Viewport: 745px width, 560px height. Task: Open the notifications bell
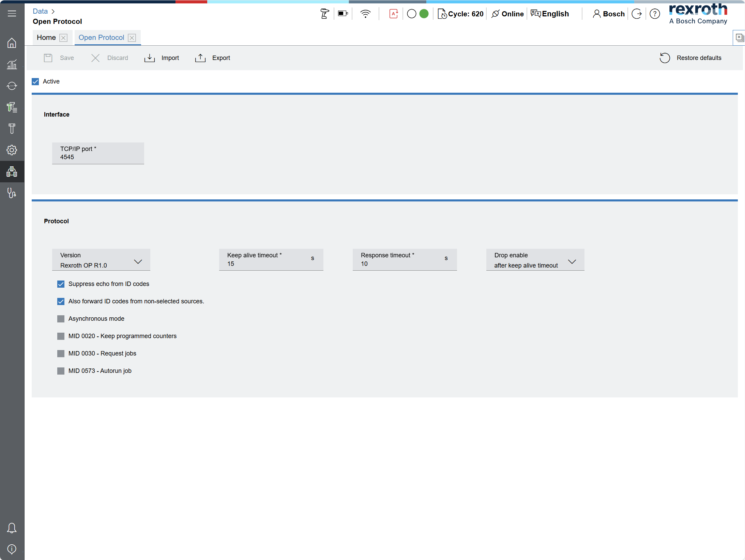click(x=12, y=528)
